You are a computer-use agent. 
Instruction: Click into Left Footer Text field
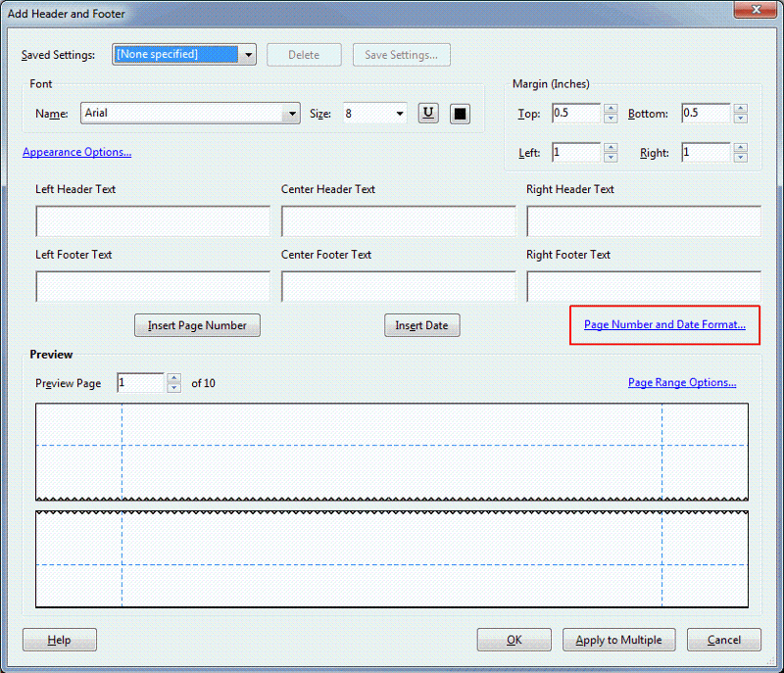(153, 286)
